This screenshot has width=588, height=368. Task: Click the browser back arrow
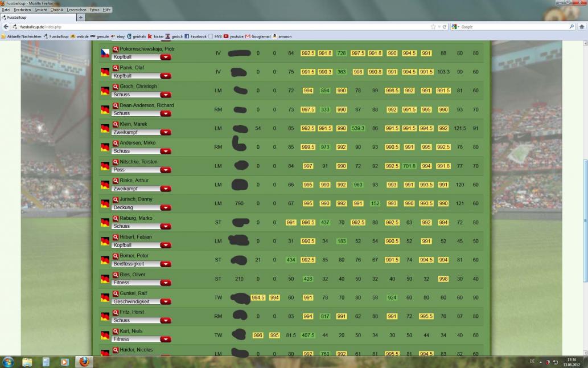click(x=6, y=27)
